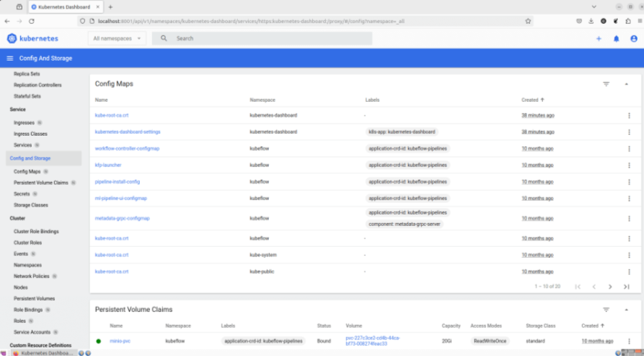Sort Config Maps by Created column
Viewport: 644px width, 356px height.
pos(533,100)
